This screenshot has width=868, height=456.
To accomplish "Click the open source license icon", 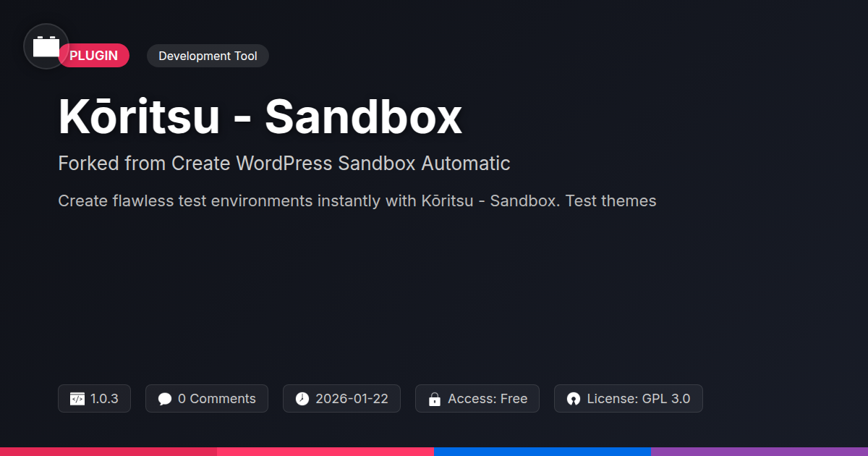I will pos(574,399).
